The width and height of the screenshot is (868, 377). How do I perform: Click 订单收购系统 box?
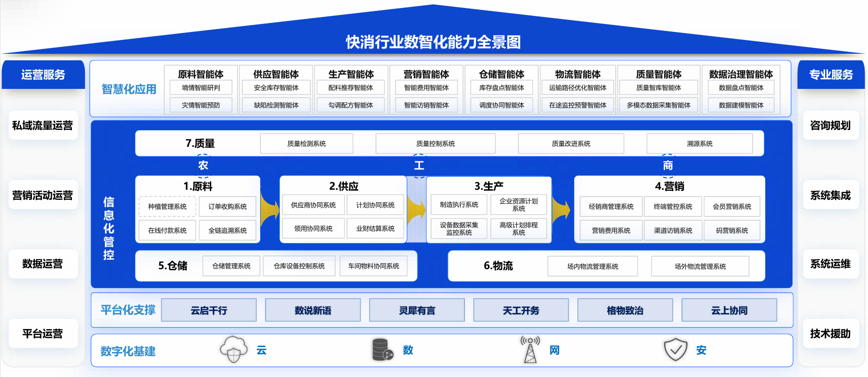[228, 206]
